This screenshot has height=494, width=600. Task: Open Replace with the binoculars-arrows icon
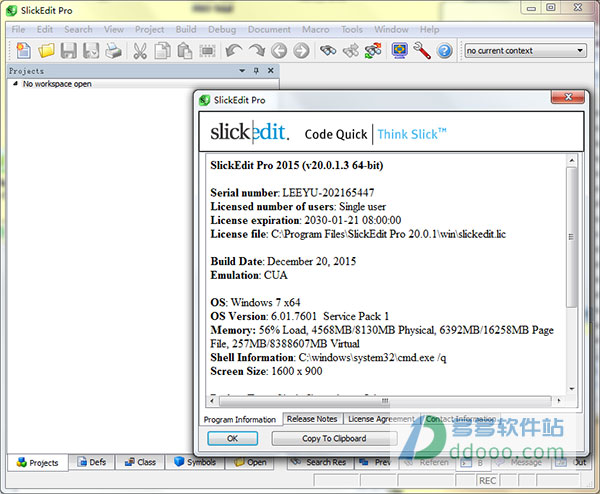click(373, 51)
